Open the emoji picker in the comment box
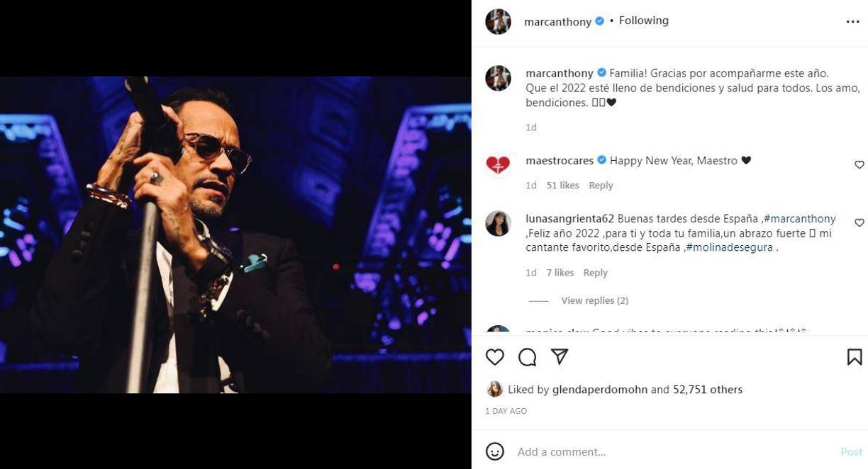868x469 pixels. pos(494,451)
